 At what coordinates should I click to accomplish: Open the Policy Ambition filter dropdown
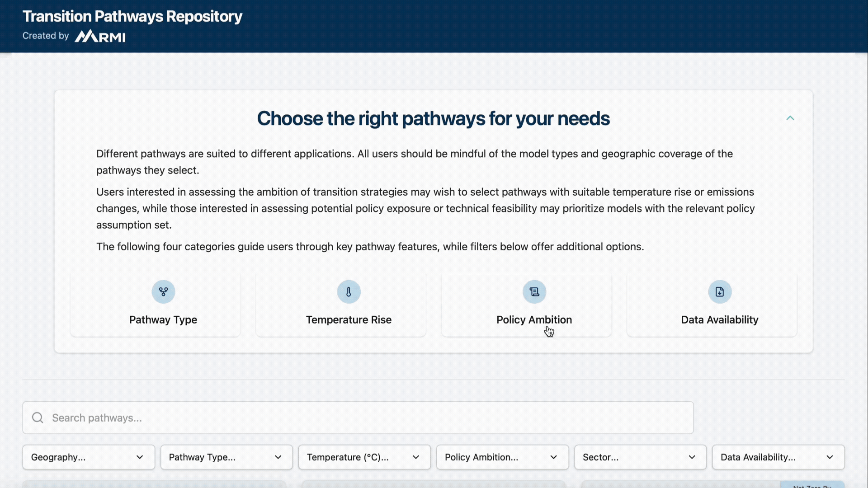[x=502, y=457]
